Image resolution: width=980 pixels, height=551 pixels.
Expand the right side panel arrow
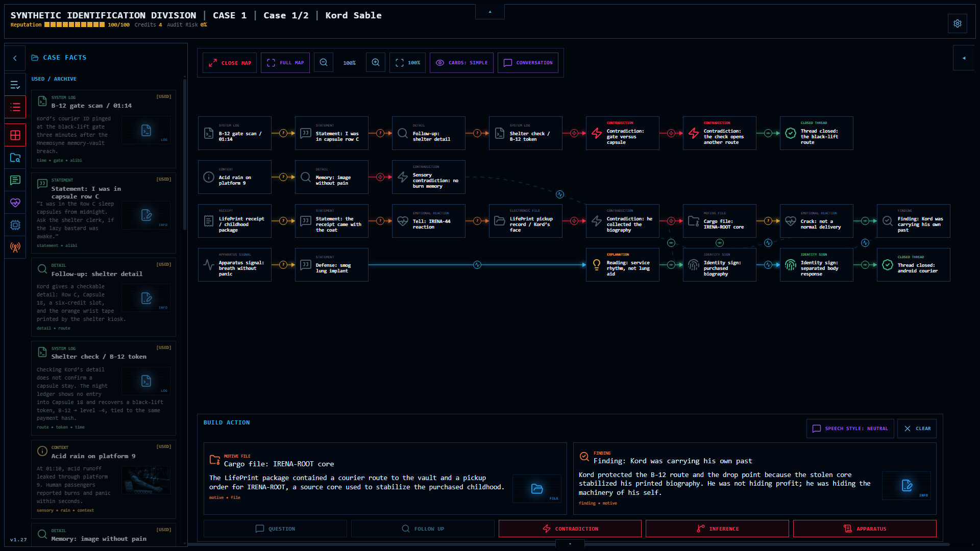(x=964, y=58)
